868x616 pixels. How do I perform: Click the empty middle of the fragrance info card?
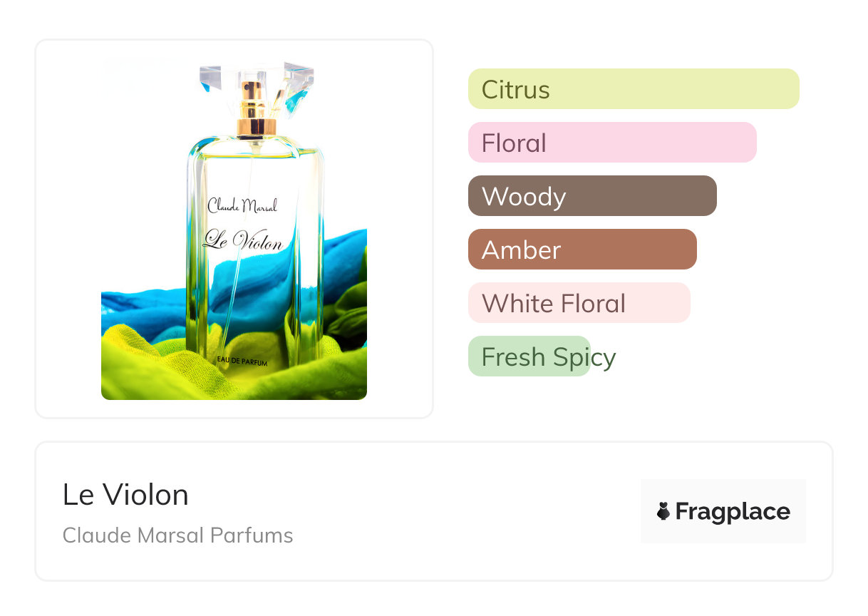click(463, 511)
